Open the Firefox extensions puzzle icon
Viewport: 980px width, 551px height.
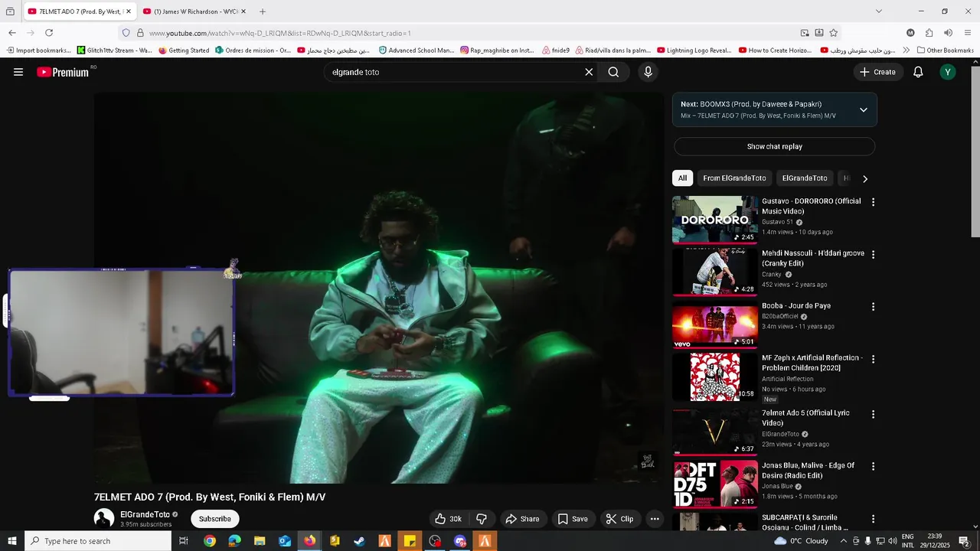929,33
